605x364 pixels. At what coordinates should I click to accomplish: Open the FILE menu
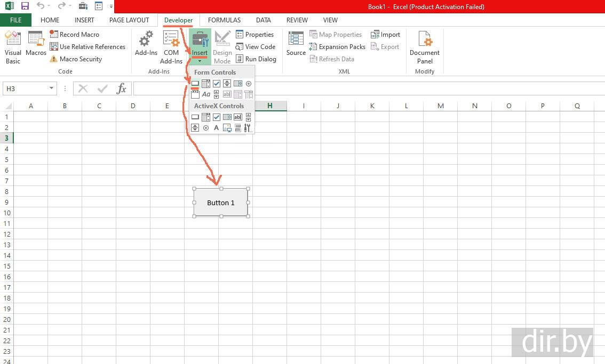click(15, 20)
